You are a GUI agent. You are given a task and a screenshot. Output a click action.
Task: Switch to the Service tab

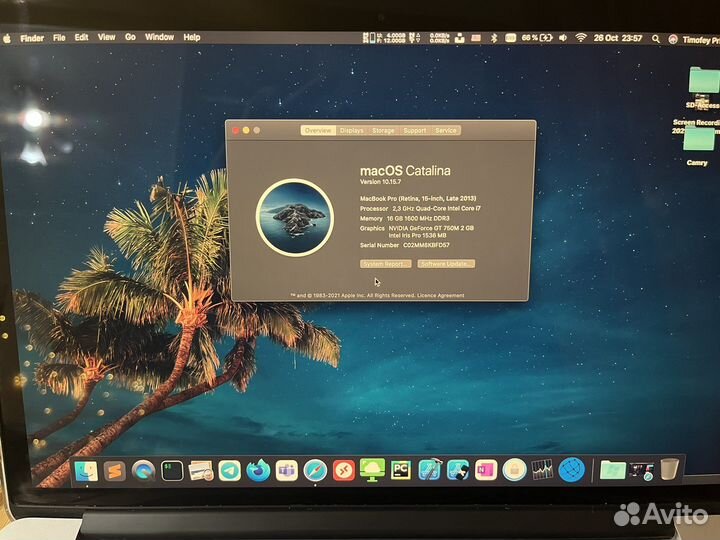click(x=445, y=130)
